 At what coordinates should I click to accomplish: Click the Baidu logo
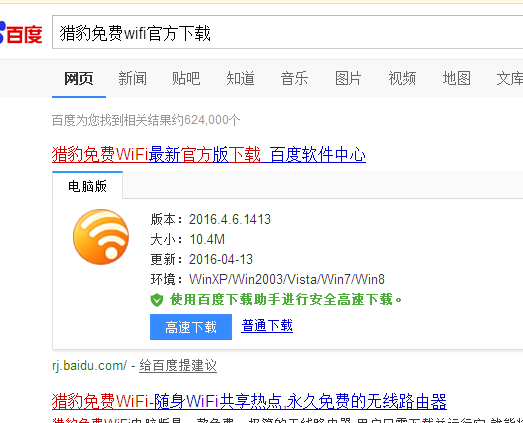click(21, 33)
